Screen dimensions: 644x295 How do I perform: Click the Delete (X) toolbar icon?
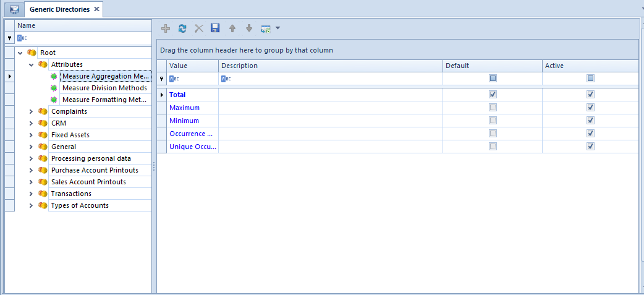click(199, 28)
